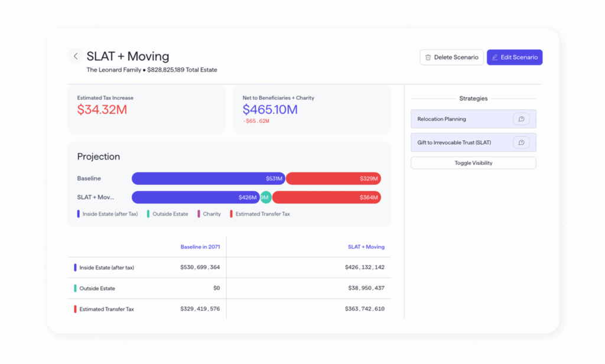This screenshot has width=605, height=364.
Task: Toggle Visibility of strategies
Action: (473, 163)
